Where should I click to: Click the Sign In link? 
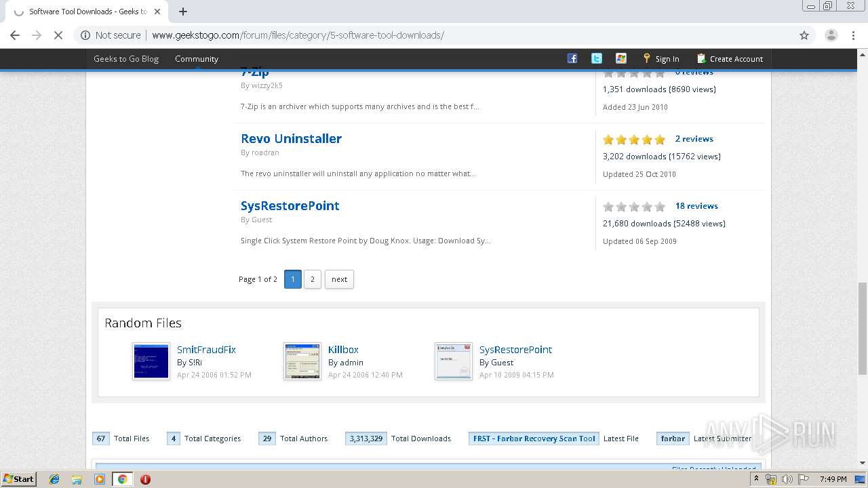point(667,59)
